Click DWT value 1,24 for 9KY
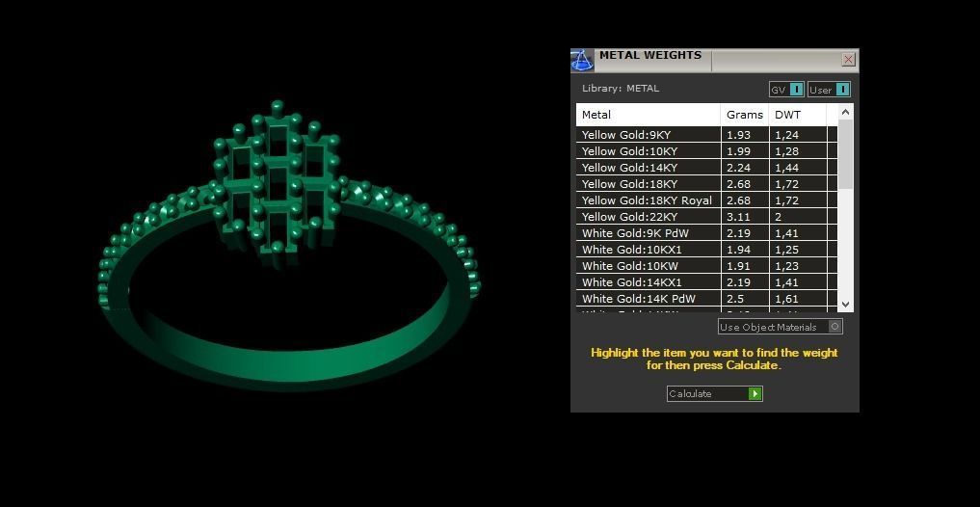980x507 pixels. pos(787,134)
